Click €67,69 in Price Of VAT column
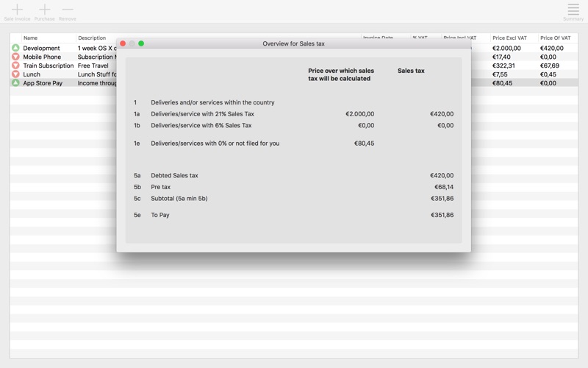This screenshot has height=368, width=588. [x=549, y=66]
